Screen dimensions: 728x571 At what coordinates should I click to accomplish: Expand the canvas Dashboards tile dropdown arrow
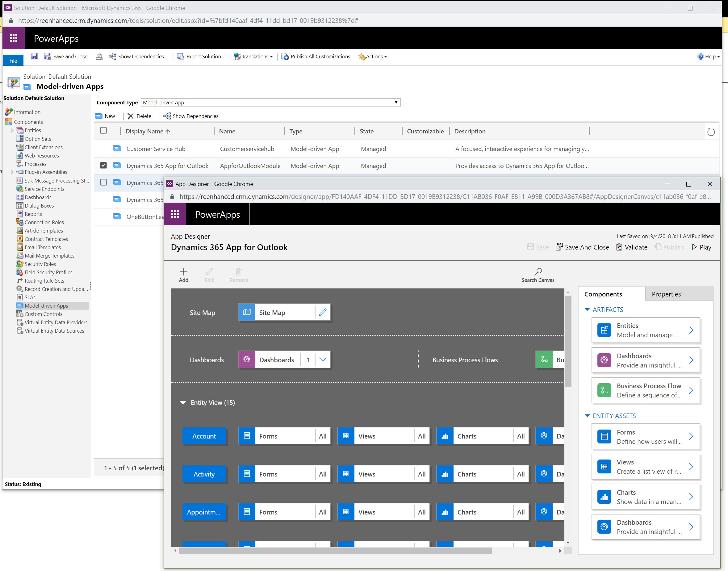click(x=323, y=359)
